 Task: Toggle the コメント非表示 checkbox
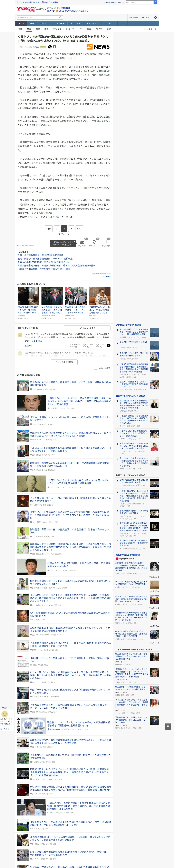[x=96, y=368]
